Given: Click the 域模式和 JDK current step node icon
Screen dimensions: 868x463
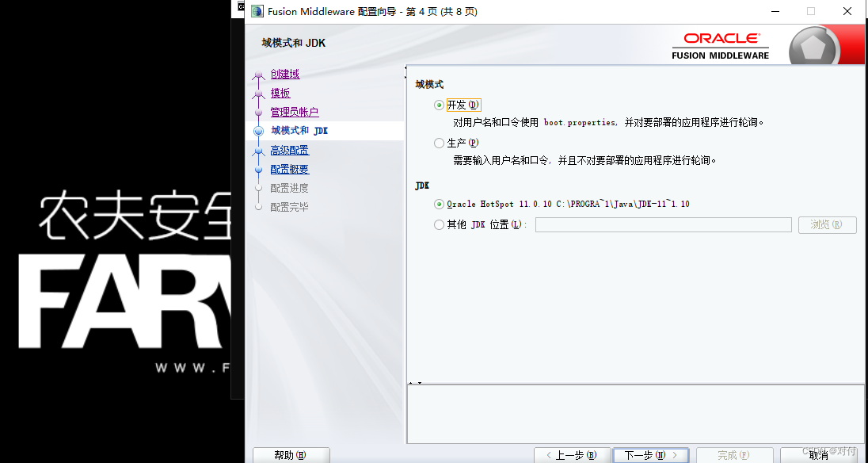Looking at the screenshot, I should [x=258, y=132].
